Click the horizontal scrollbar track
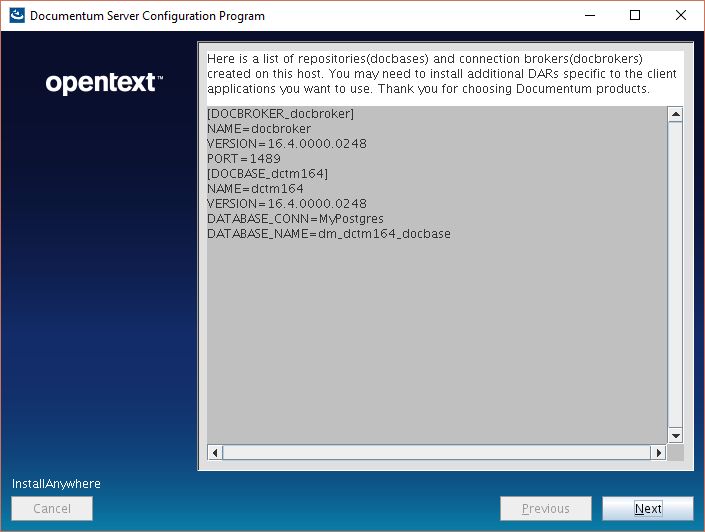 coord(436,453)
